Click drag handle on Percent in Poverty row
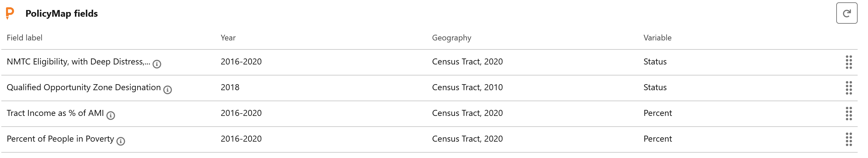 (x=849, y=139)
